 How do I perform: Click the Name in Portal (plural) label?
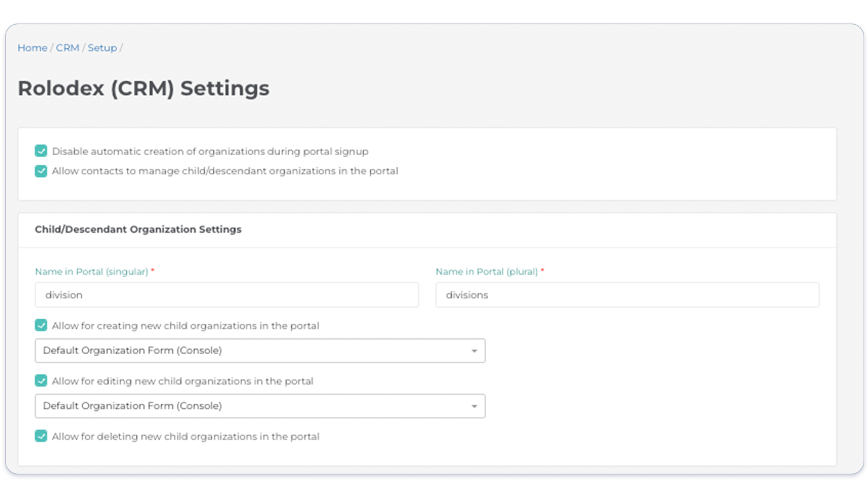487,272
